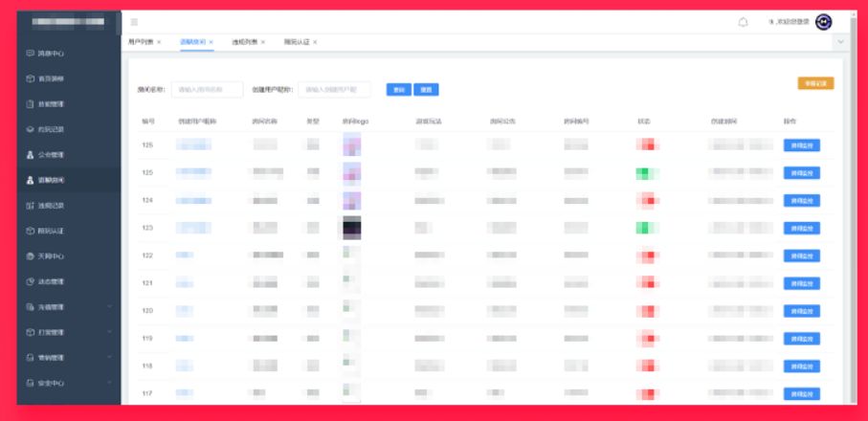Open the user avatar at top right
This screenshot has width=868, height=421.
824,22
